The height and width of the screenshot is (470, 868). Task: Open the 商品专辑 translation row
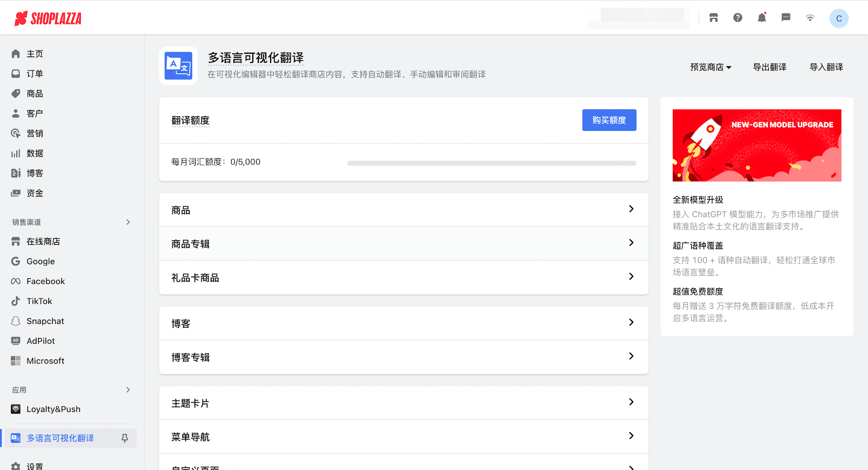click(x=404, y=244)
